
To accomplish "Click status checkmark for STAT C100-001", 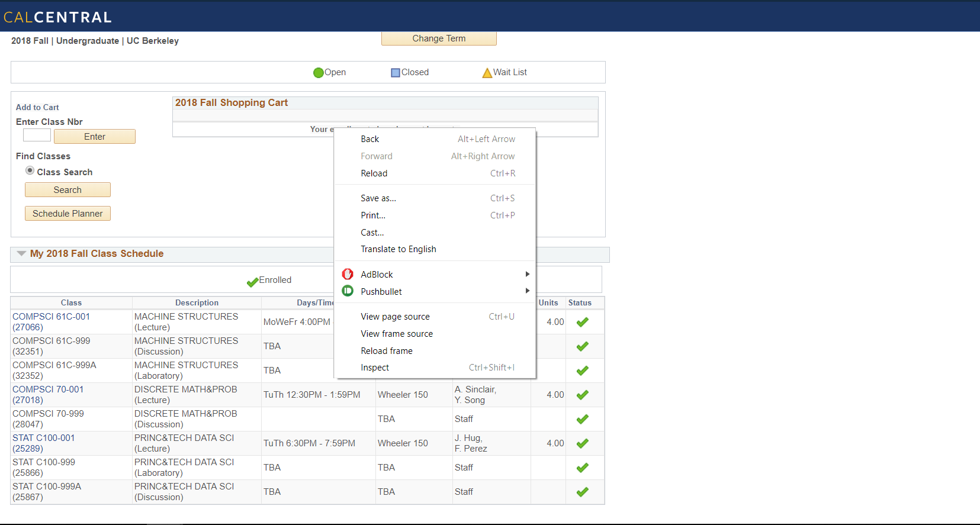I will click(583, 443).
